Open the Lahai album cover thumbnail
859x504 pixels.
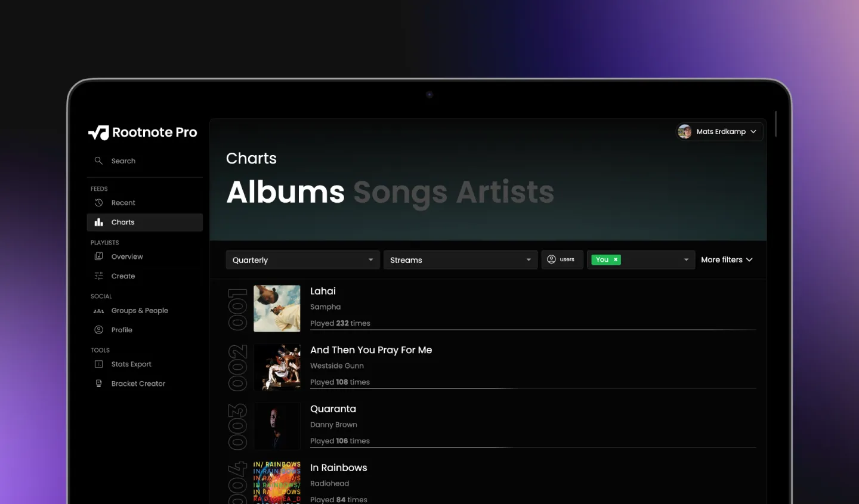pos(277,308)
